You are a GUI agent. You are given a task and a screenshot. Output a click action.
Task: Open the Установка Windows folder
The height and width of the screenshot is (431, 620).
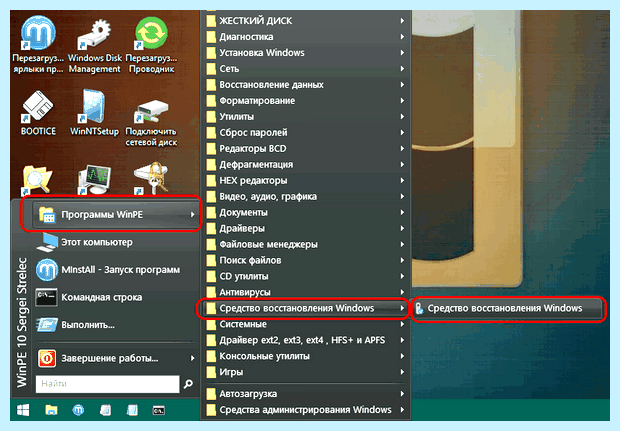pos(306,53)
